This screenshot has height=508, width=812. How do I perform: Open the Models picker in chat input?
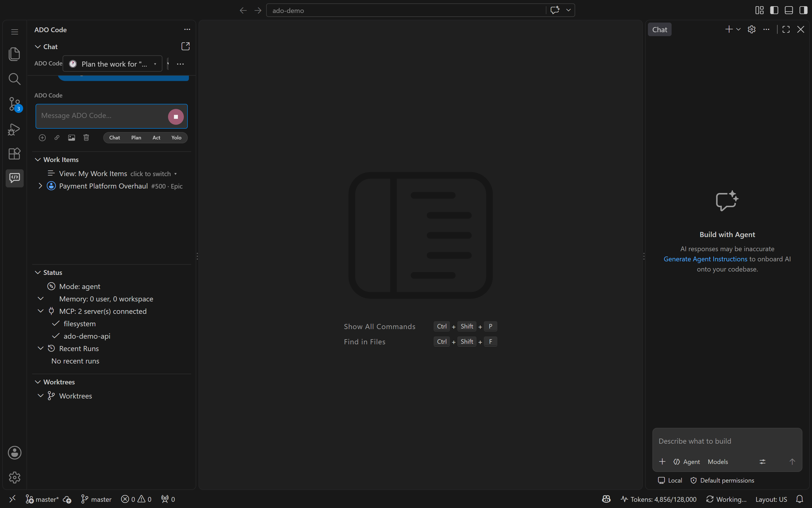tap(718, 462)
